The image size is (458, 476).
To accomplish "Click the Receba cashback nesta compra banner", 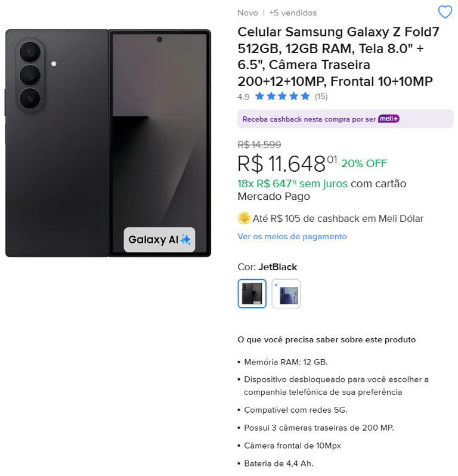I will click(345, 119).
